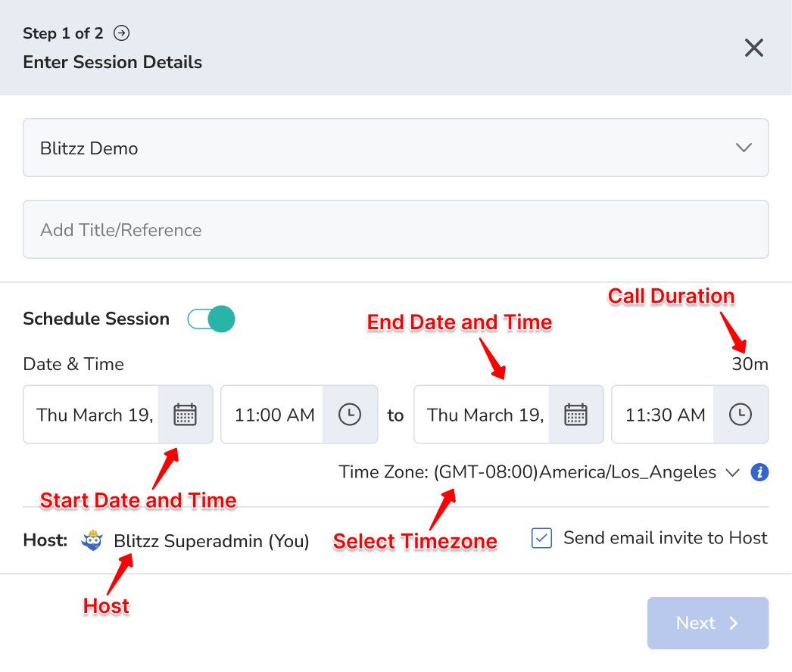Click the Add Title/Reference field
The height and width of the screenshot is (672, 792).
395,230
